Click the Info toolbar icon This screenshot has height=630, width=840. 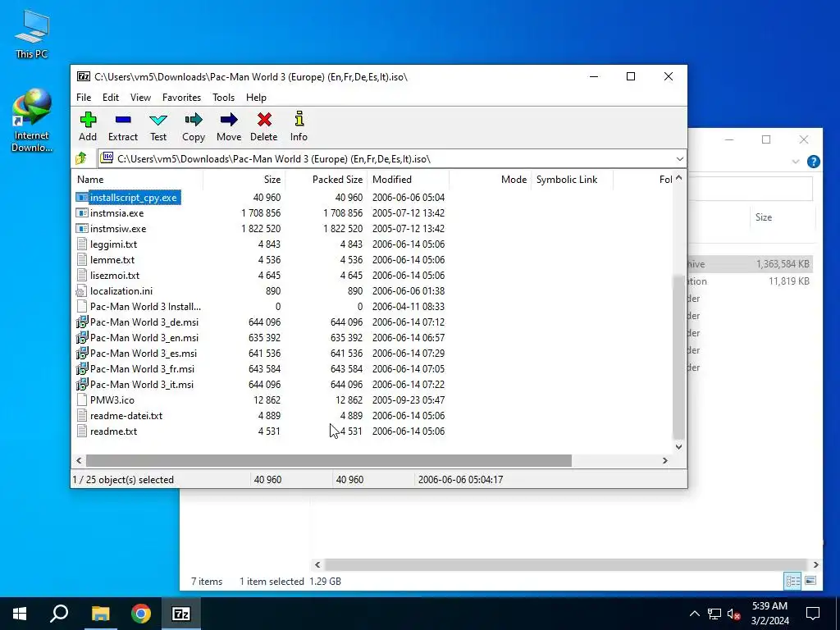point(299,119)
